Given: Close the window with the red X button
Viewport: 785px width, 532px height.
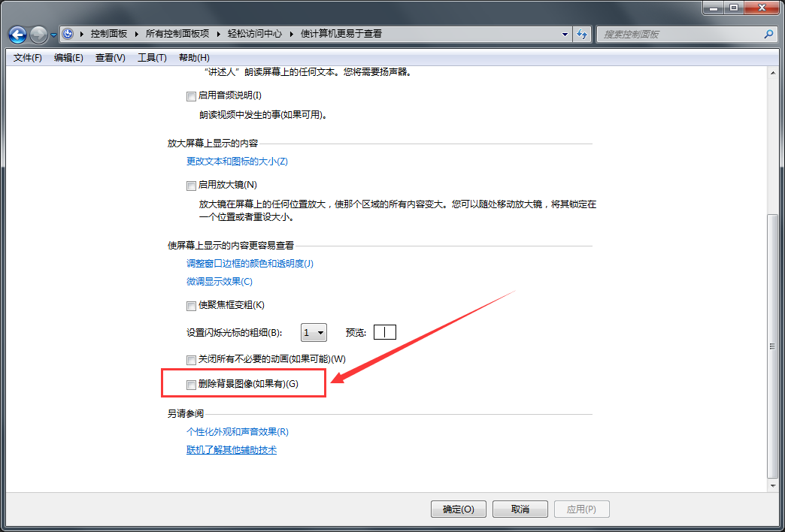Looking at the screenshot, I should click(763, 7).
